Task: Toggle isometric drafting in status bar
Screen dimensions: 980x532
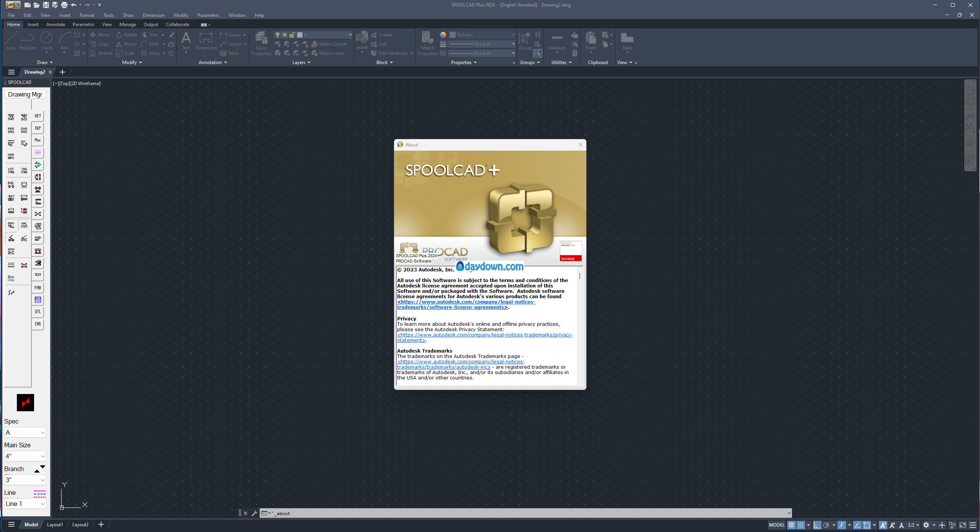Action: coord(842,525)
